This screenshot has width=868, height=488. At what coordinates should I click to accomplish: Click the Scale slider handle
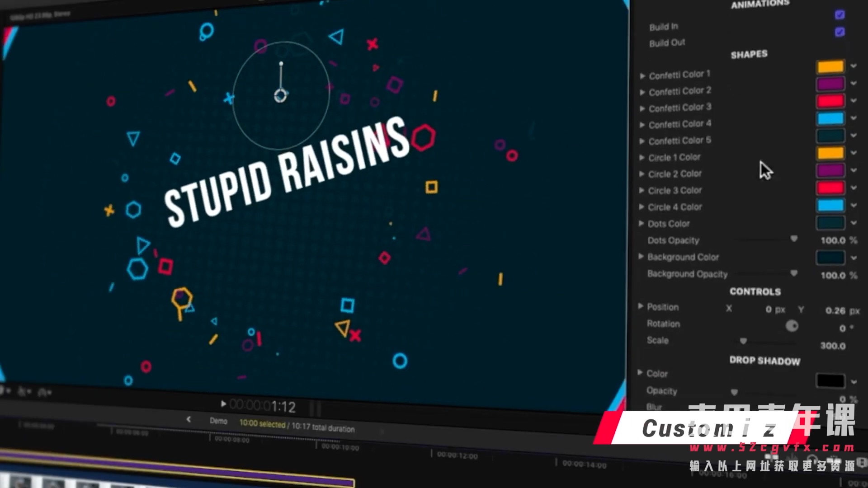coord(743,341)
